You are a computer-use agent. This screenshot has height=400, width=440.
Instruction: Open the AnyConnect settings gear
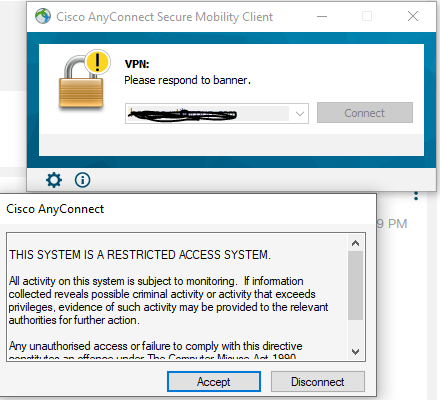[54, 180]
